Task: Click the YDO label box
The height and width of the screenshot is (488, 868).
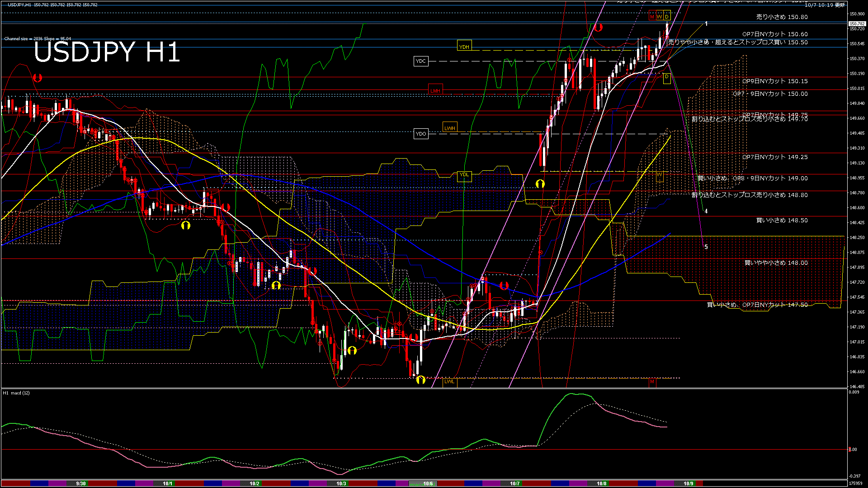Action: [420, 134]
